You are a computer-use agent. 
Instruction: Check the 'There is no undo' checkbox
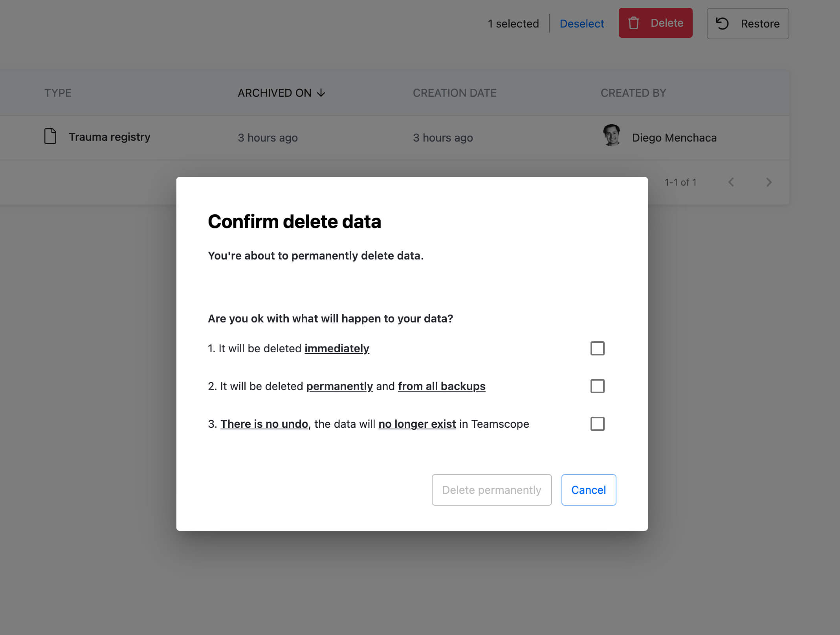(x=598, y=424)
